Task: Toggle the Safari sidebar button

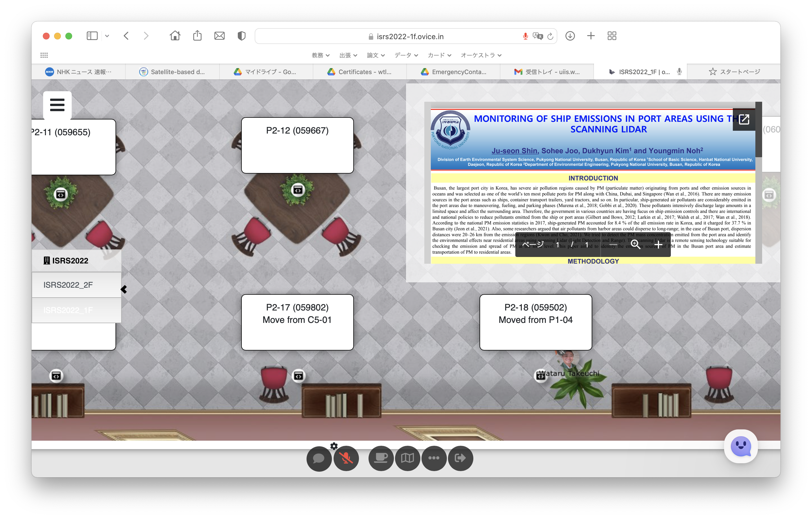Action: [92, 36]
